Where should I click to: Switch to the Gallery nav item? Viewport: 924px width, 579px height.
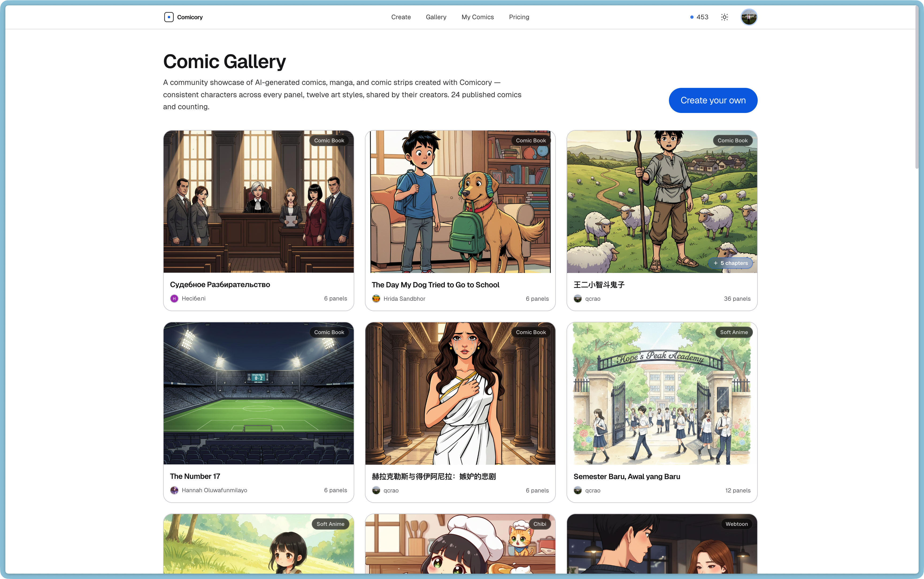[436, 17]
